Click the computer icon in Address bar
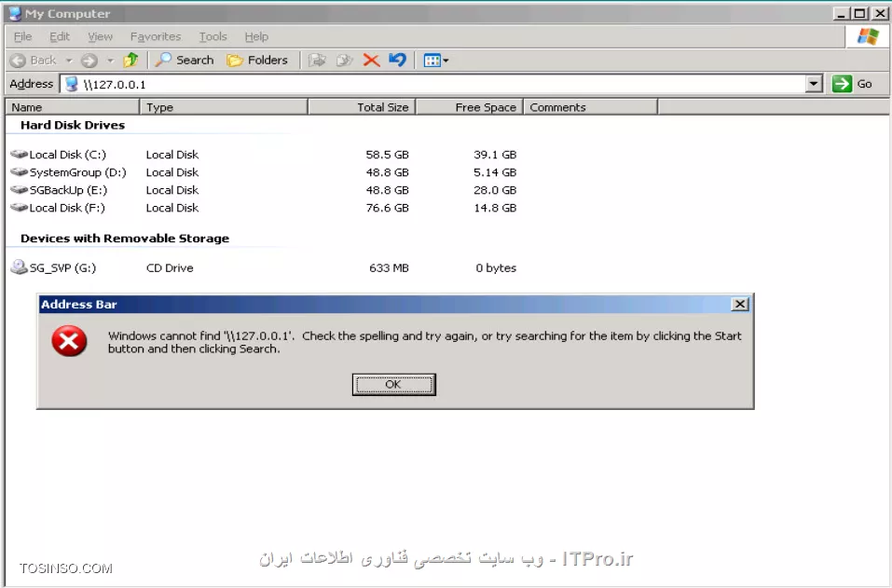This screenshot has width=892, height=588. [x=71, y=84]
